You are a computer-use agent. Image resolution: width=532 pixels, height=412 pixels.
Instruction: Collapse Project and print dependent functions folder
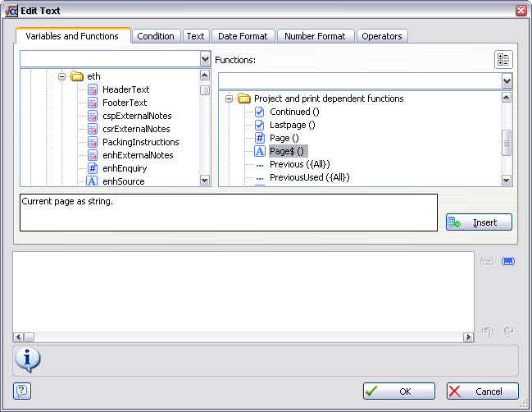tap(229, 98)
